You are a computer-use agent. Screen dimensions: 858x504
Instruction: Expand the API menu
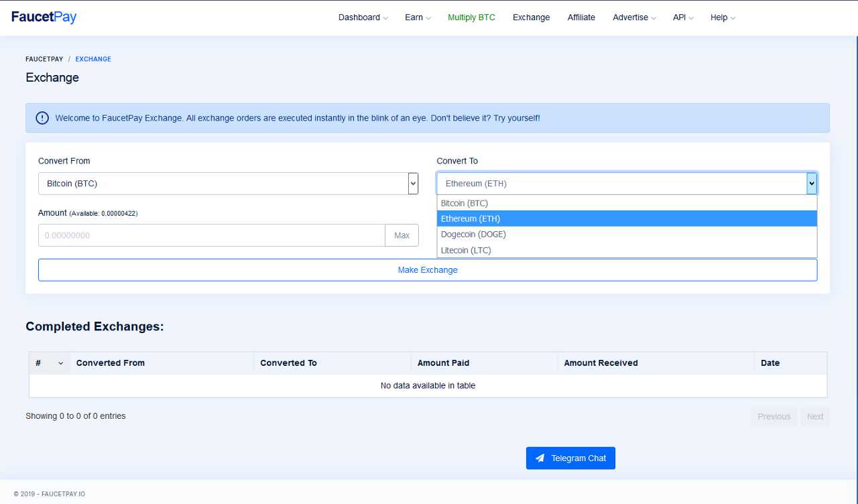(x=683, y=17)
